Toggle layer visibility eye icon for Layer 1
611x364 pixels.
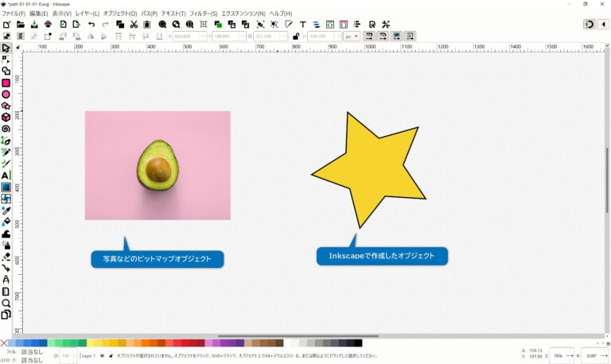click(x=102, y=356)
